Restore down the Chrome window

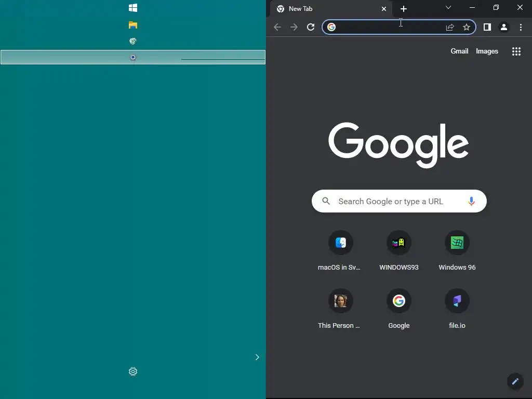[496, 7]
